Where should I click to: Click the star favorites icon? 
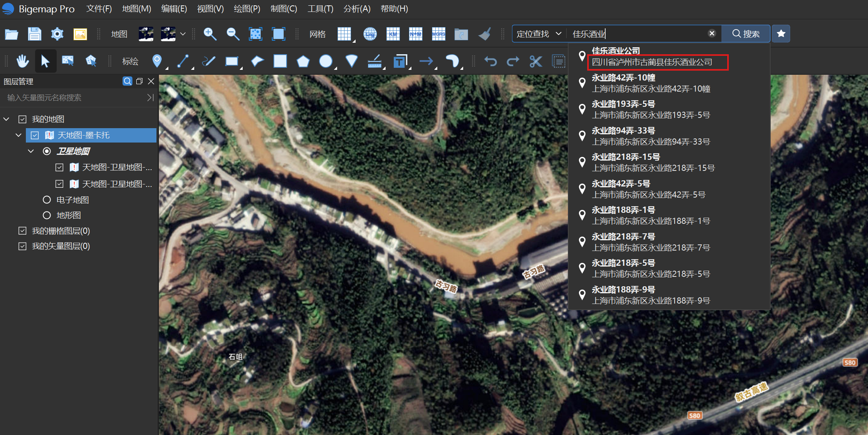click(x=781, y=34)
